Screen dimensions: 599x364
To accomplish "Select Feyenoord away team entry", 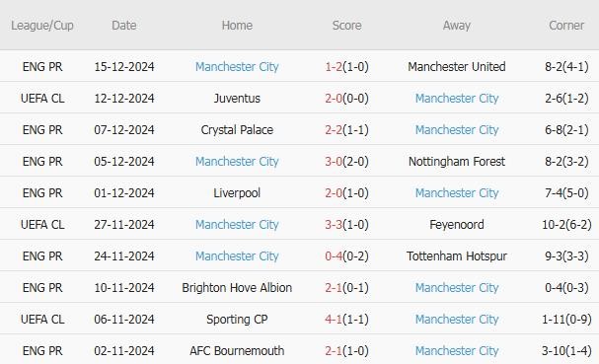I will point(457,224).
